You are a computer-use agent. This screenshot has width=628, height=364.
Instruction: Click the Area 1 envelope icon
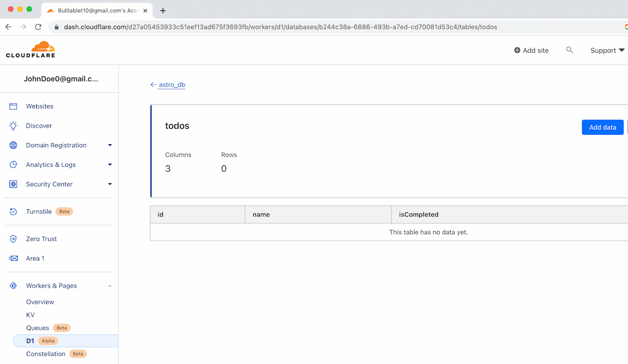tap(13, 258)
